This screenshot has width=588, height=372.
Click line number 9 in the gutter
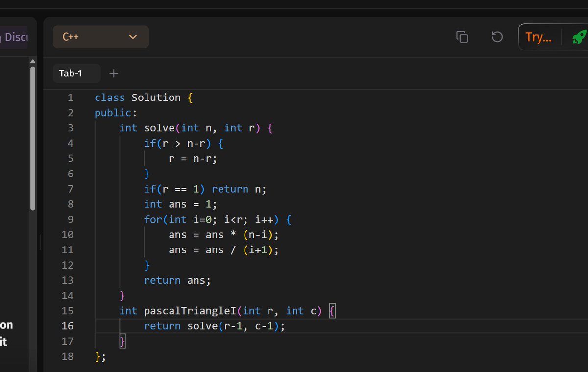click(70, 219)
